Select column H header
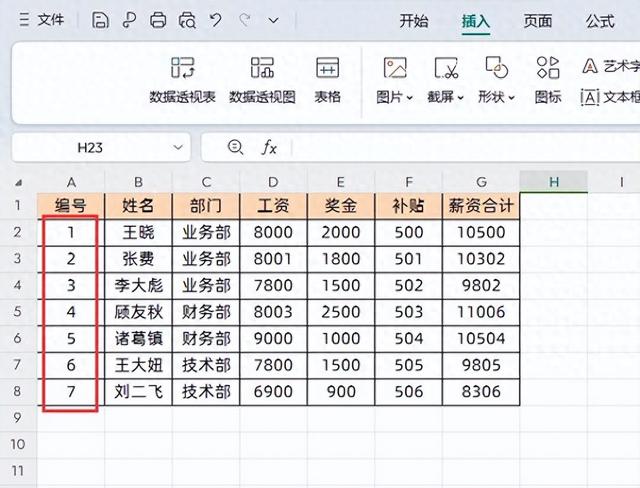640x488 pixels. pyautogui.click(x=554, y=182)
